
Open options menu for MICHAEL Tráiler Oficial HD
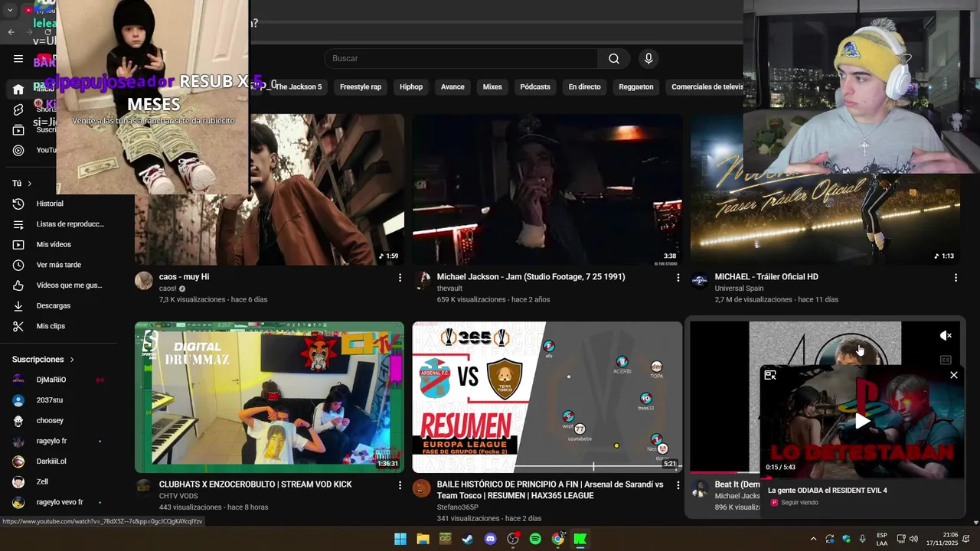point(955,278)
